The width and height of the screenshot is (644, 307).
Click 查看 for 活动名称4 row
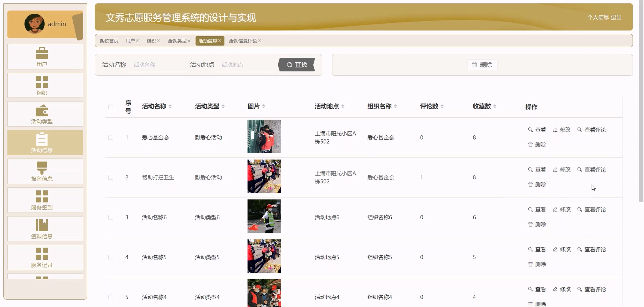tap(537, 289)
